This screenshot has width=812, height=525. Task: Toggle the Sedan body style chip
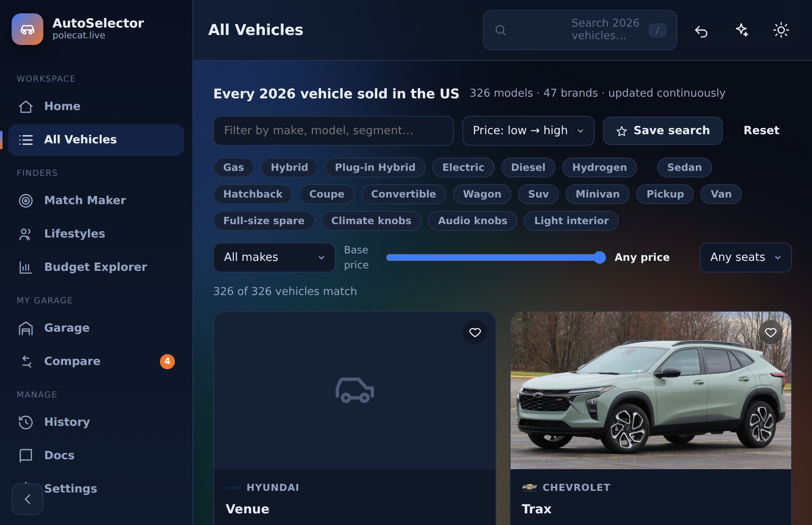[x=685, y=167]
